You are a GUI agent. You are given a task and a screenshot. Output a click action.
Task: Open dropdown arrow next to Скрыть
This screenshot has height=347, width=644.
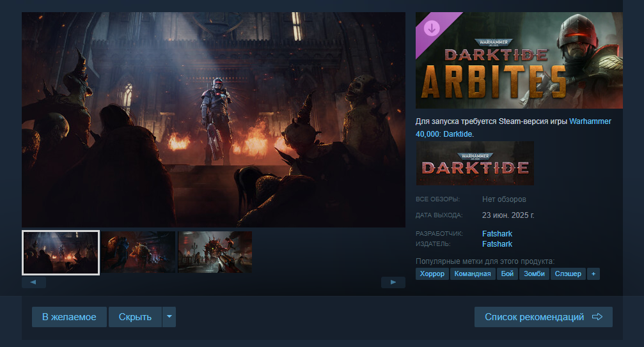(x=169, y=317)
